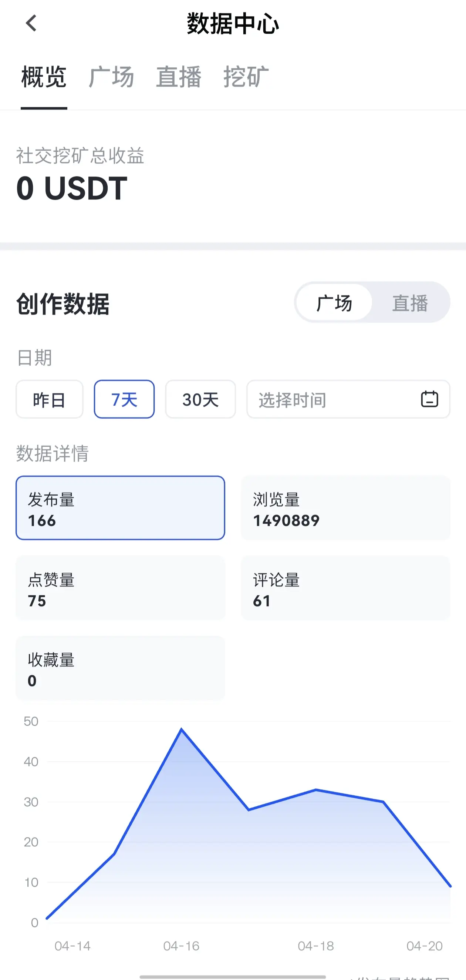Open the 选择时间 date field
The height and width of the screenshot is (980, 466).
click(331, 399)
